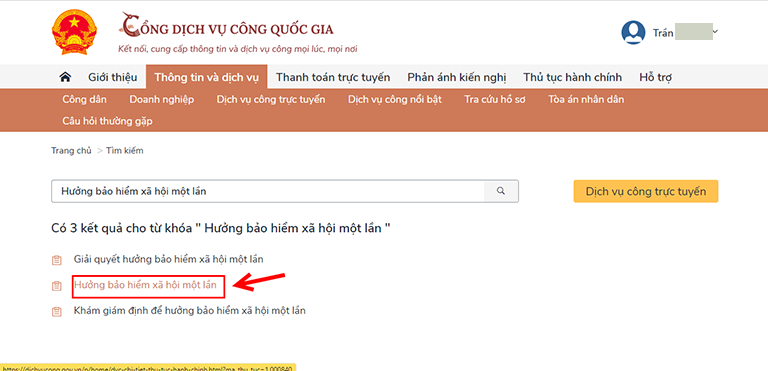Open Thủ tục hành chính menu

tap(573, 77)
